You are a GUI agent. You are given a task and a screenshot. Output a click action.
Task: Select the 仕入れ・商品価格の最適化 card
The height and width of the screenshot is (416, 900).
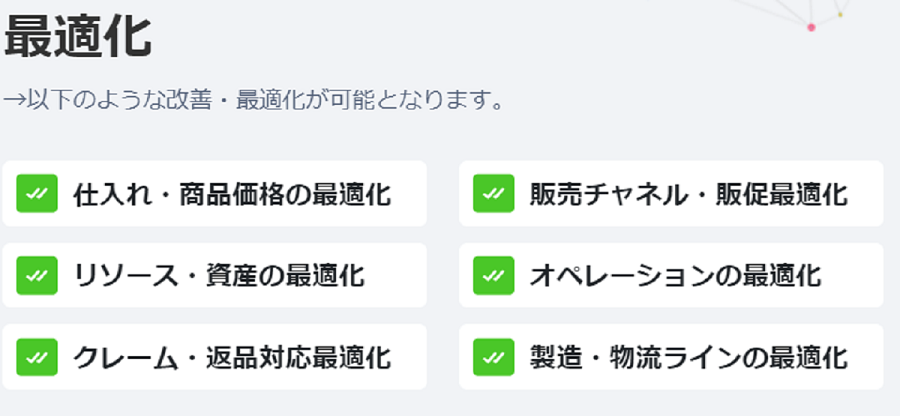pyautogui.click(x=214, y=193)
